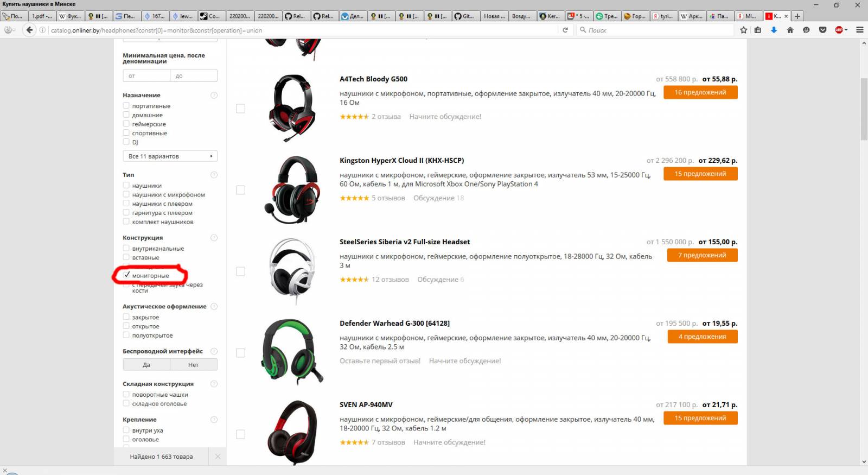Check the наушники с микрофоном filter

(x=126, y=194)
